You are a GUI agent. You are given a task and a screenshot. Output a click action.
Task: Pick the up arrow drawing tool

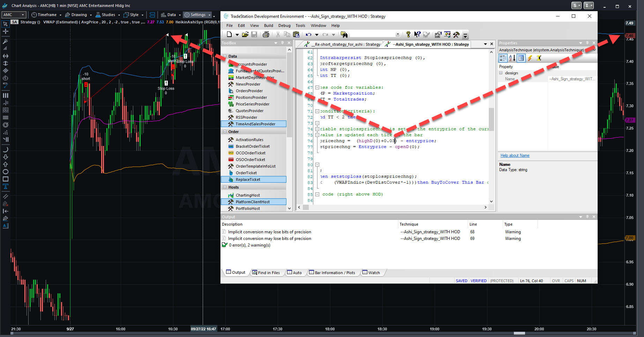[x=5, y=164]
